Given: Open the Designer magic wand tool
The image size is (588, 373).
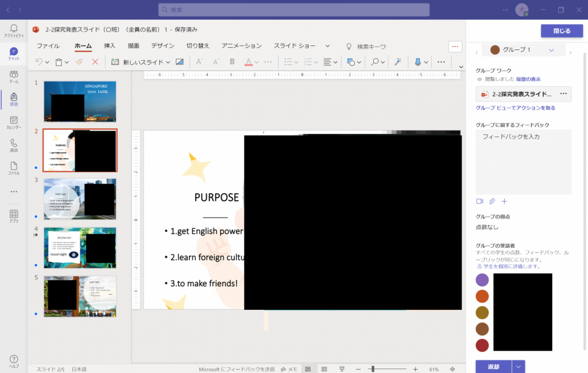Looking at the screenshot, I should (396, 61).
